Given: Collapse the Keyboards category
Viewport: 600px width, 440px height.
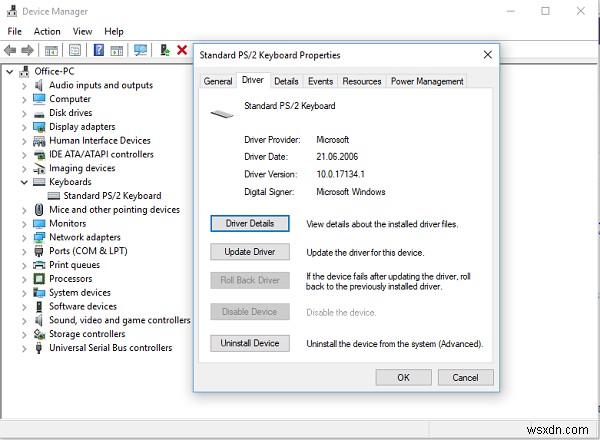Looking at the screenshot, I should [x=24, y=182].
